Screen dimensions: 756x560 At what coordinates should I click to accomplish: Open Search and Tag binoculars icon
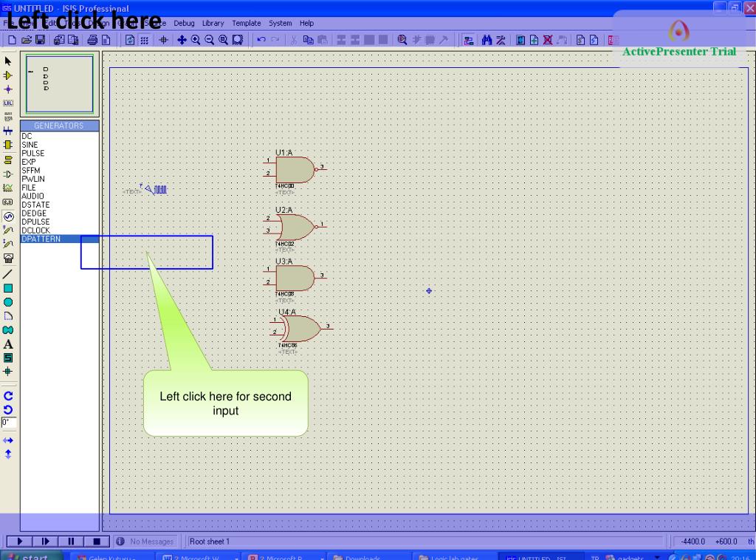pyautogui.click(x=487, y=40)
